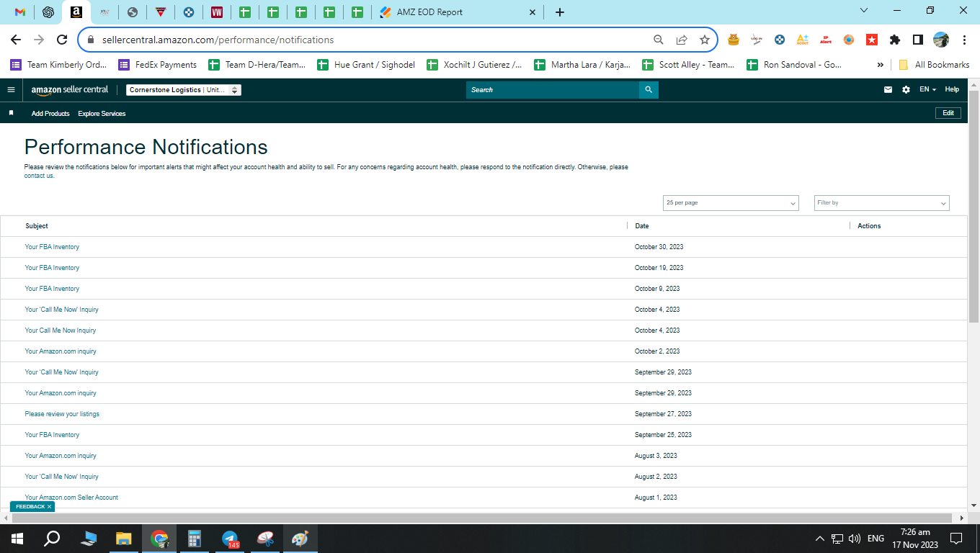Image resolution: width=980 pixels, height=553 pixels.
Task: Open Chrome's three-dot menu
Action: tap(963, 40)
